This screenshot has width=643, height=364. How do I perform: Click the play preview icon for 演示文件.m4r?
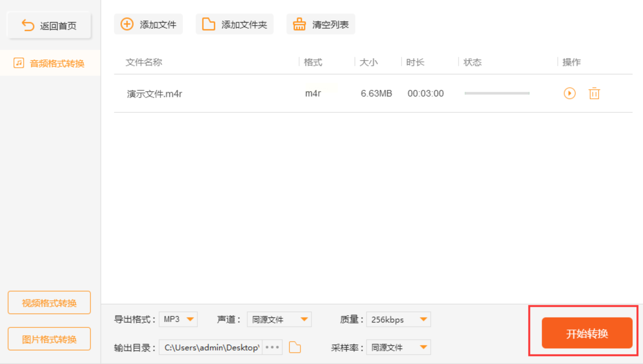(569, 94)
